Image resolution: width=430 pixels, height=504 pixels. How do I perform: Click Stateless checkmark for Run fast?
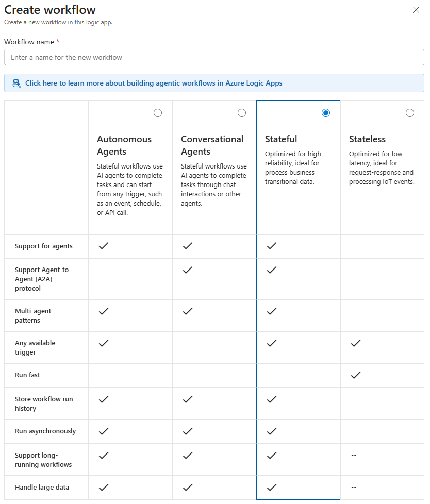[x=355, y=375]
